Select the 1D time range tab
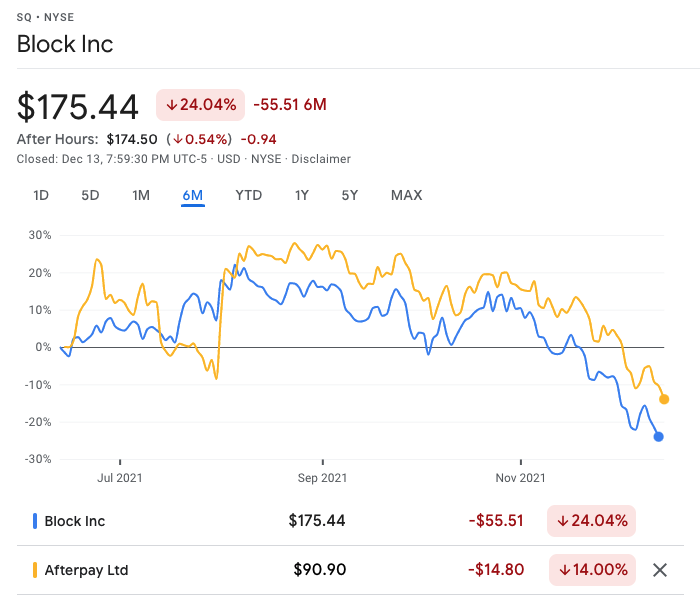 point(41,195)
